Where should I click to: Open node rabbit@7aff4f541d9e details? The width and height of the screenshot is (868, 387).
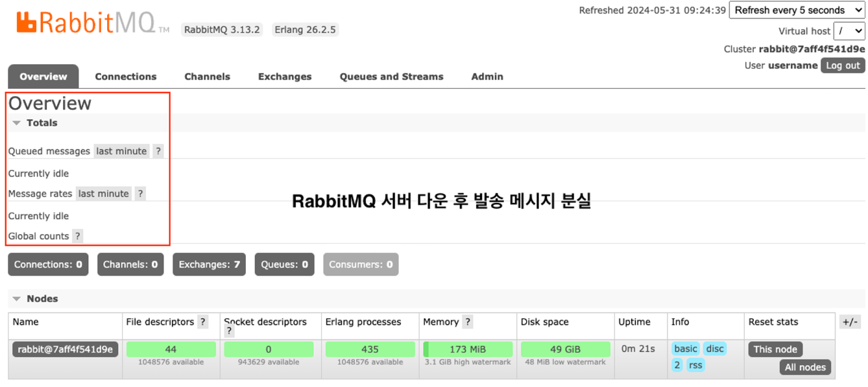coord(66,349)
